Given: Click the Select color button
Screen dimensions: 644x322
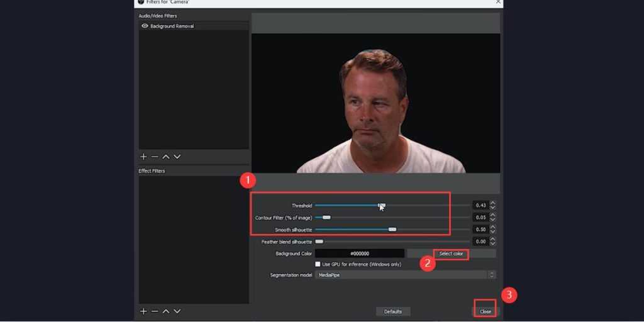Looking at the screenshot, I should tap(451, 253).
